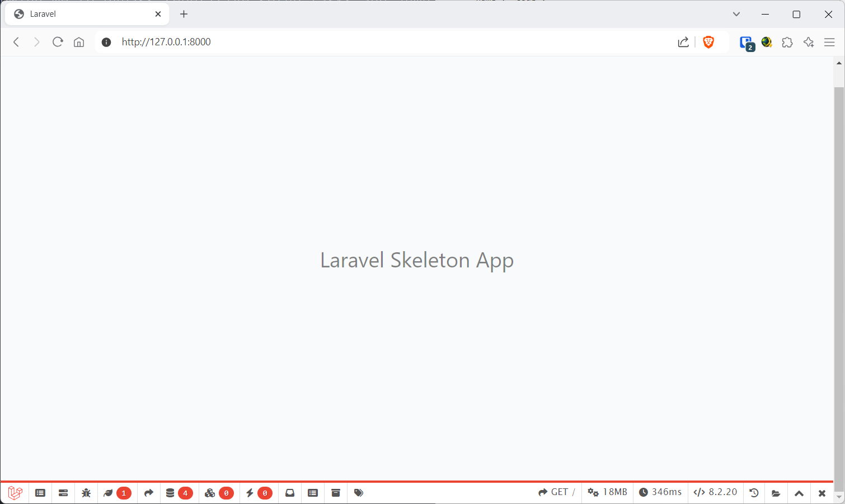
Task: Go forward in the browser toolbar
Action: tap(37, 42)
